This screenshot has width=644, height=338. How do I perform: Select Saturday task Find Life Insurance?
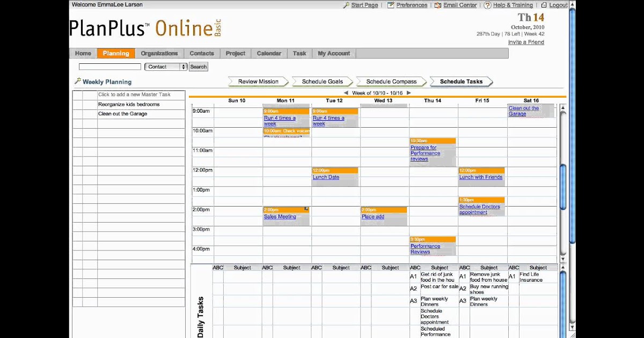pos(531,277)
